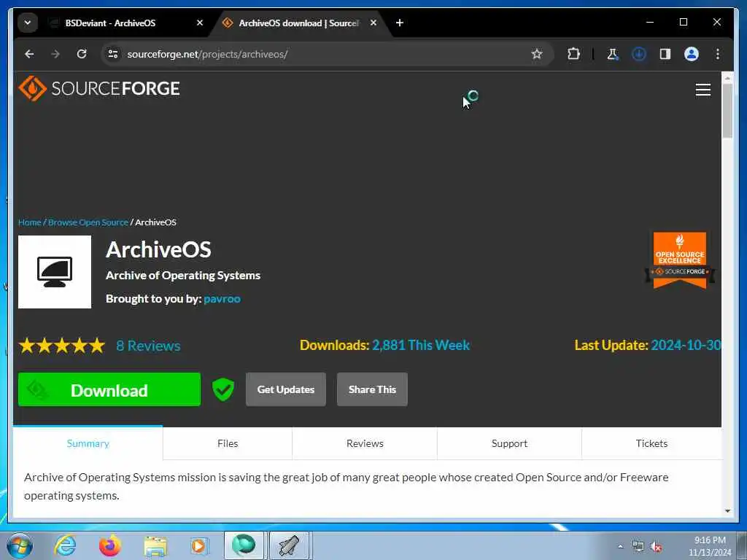
Task: Click the 2,881 This Week downloads link
Action: [x=421, y=345]
